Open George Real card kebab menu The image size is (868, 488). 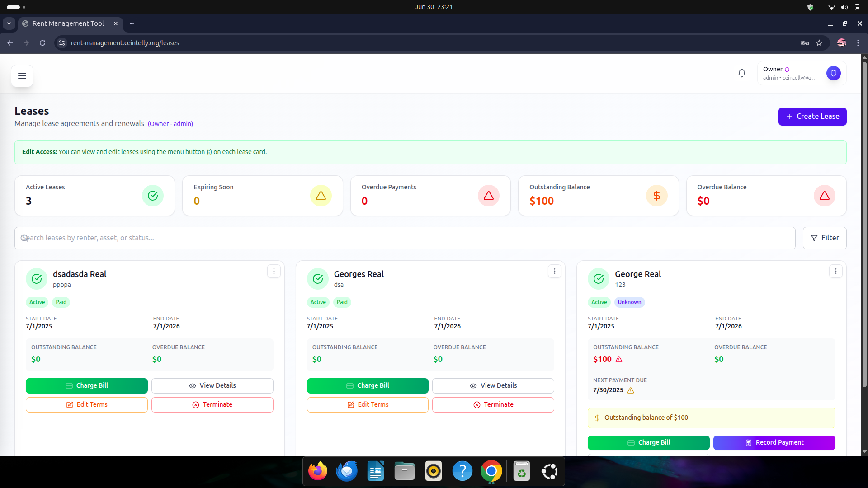point(835,271)
